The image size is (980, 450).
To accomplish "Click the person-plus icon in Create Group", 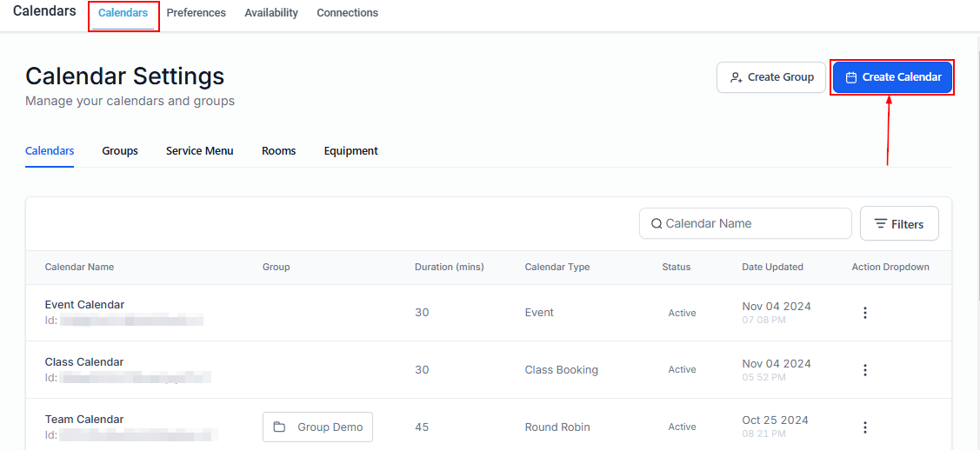I will click(736, 77).
